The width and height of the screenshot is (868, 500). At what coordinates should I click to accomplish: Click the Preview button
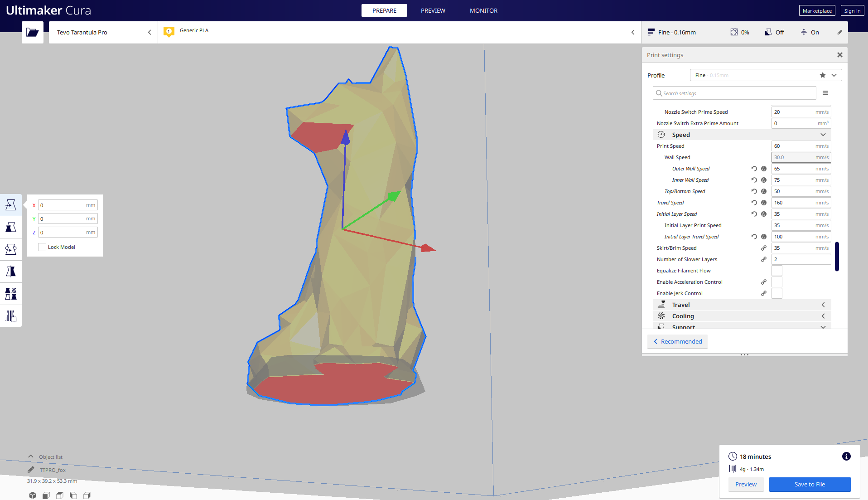pos(746,484)
